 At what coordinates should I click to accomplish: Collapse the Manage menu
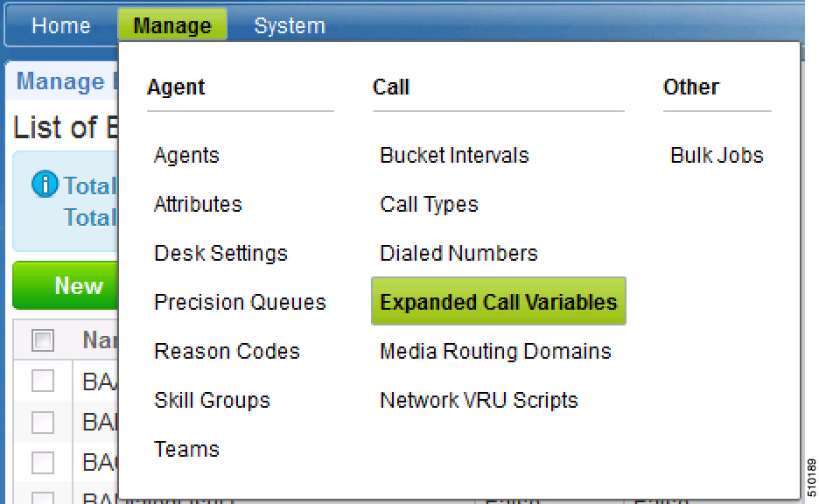tap(172, 26)
